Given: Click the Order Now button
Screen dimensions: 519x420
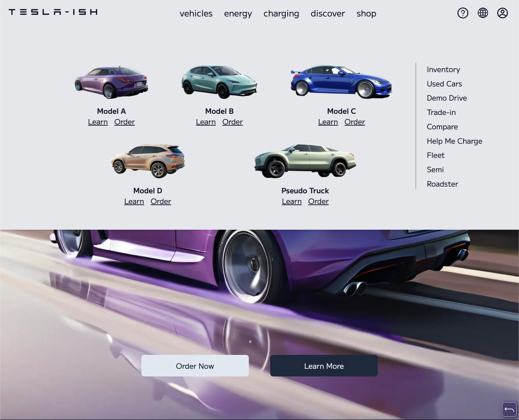Looking at the screenshot, I should click(x=195, y=366).
